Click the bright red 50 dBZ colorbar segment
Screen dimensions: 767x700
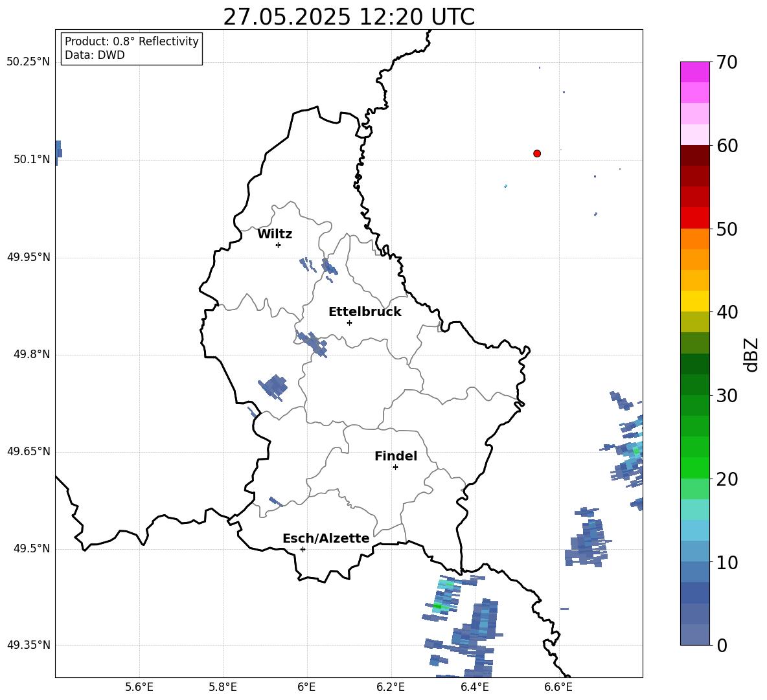(x=695, y=218)
